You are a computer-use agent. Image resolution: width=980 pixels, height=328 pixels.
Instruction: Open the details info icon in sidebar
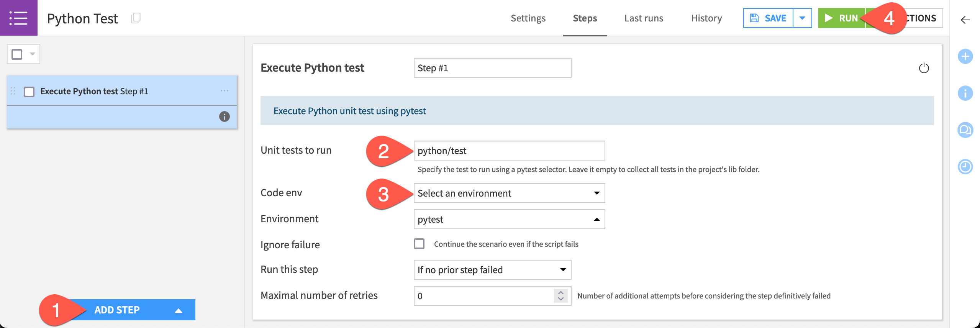(965, 93)
